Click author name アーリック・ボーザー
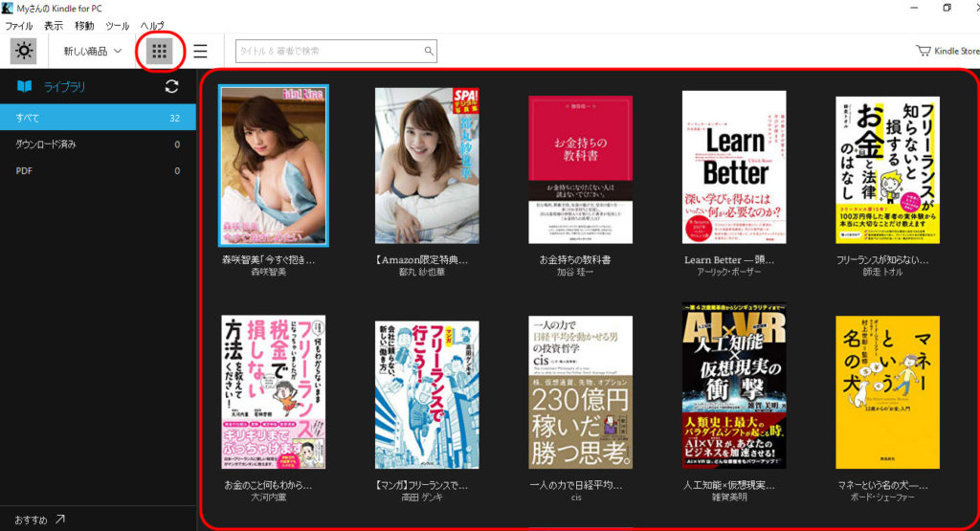The width and height of the screenshot is (980, 531). (728, 272)
